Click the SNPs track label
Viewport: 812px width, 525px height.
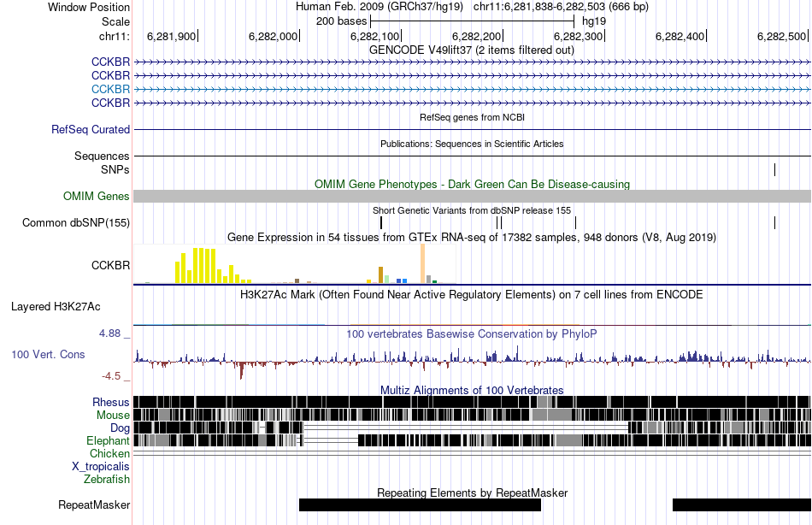pos(115,169)
